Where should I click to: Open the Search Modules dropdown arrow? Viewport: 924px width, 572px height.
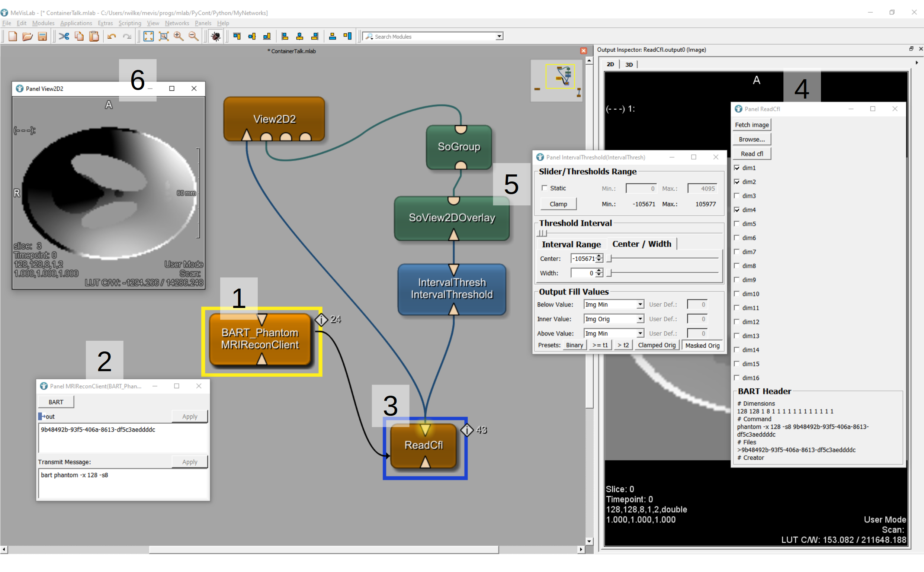point(499,36)
